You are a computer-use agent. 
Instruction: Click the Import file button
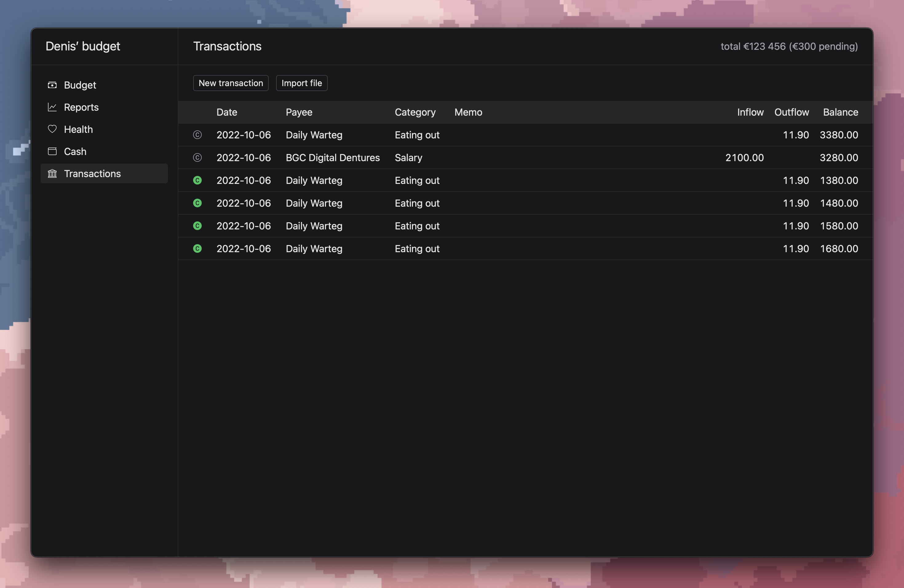point(302,83)
